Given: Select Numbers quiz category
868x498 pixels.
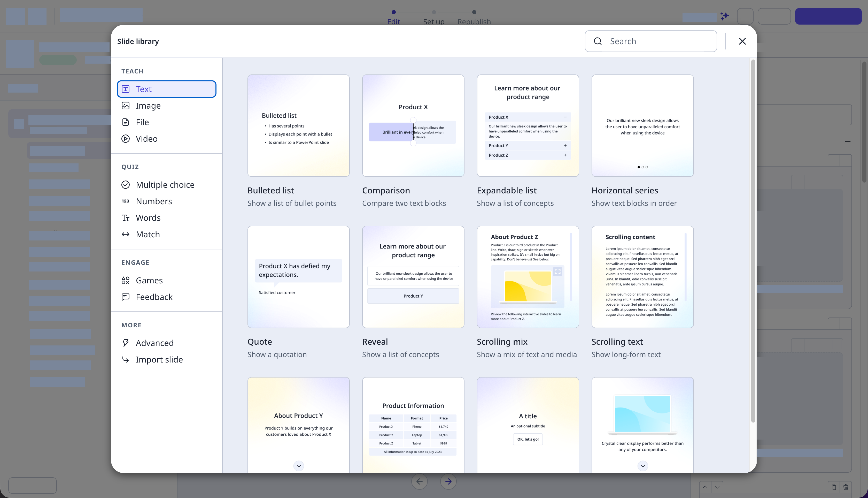Looking at the screenshot, I should (166, 201).
